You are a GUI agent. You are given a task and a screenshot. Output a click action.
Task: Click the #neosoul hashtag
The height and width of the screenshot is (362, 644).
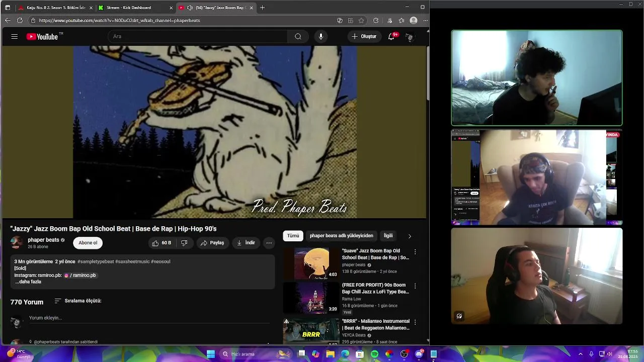click(x=160, y=261)
